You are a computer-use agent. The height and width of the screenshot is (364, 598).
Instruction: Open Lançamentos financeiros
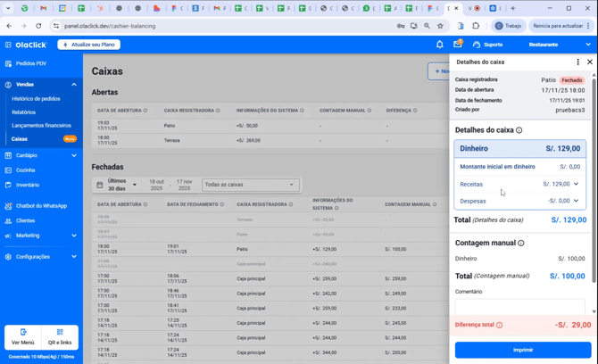point(41,126)
